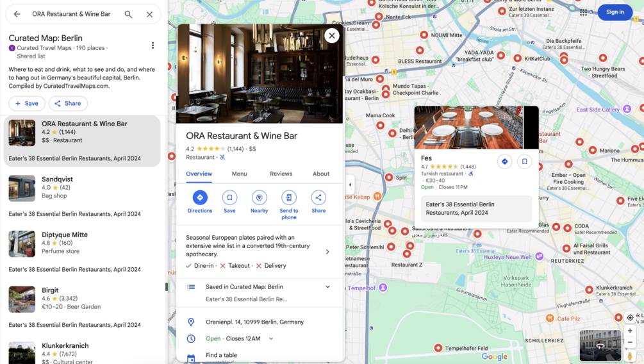
Task: Click the directions icon on the Fes card
Action: (x=504, y=161)
